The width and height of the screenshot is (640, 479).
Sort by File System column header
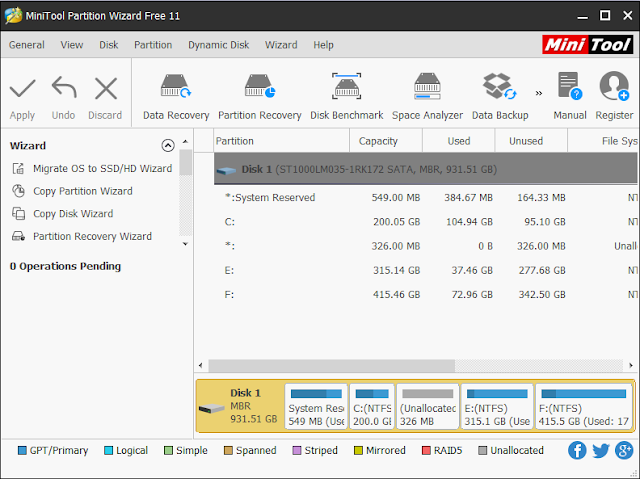603,141
